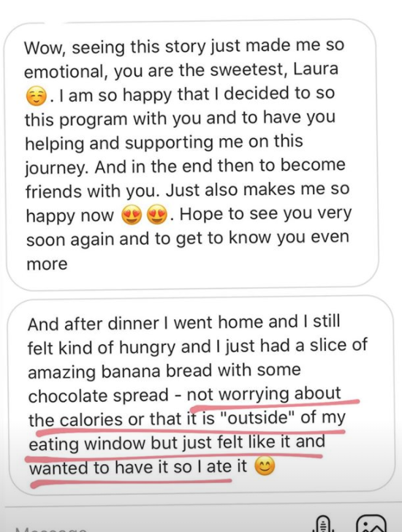Click the name 'Laura' in the first message
402x532 pixels.
click(316, 69)
